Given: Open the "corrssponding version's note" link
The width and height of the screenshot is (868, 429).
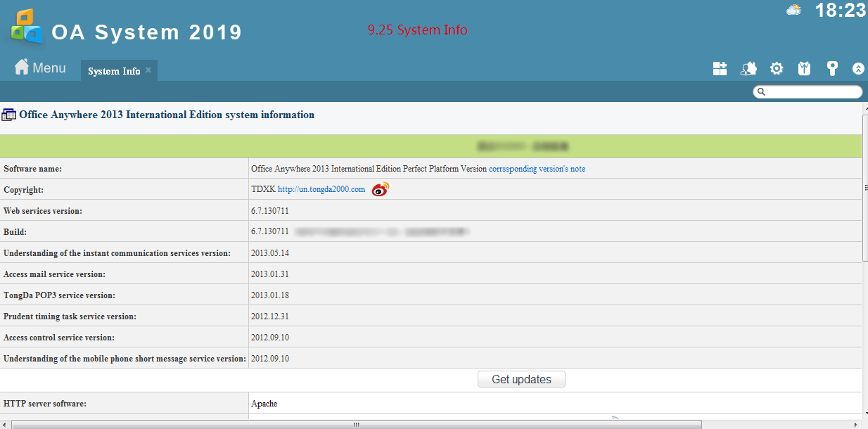Looking at the screenshot, I should pyautogui.click(x=537, y=169).
